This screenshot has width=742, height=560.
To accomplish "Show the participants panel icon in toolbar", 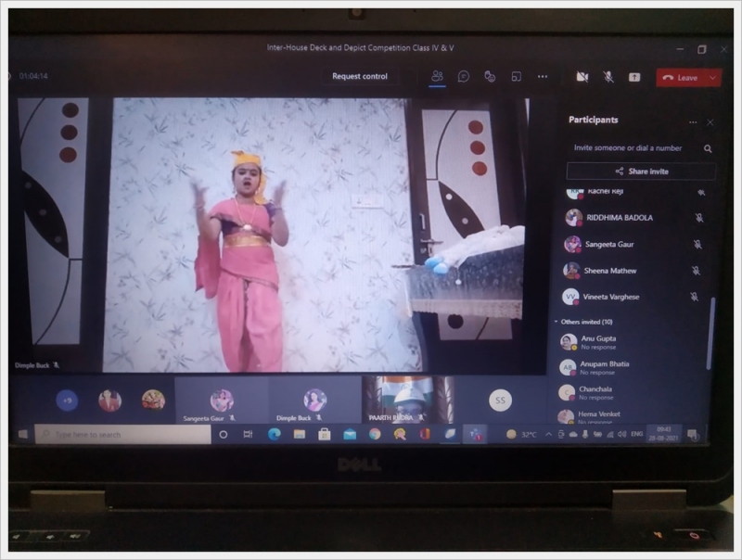I will [437, 76].
